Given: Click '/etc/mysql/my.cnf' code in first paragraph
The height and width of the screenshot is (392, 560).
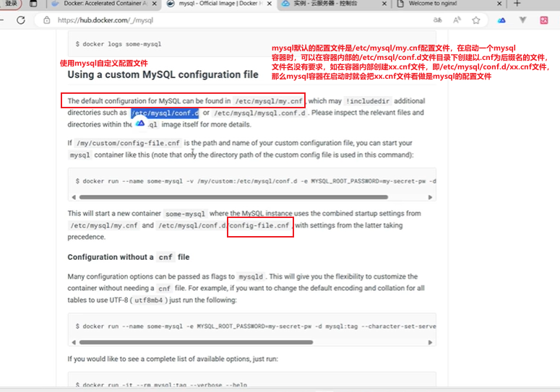Looking at the screenshot, I should click(269, 101).
